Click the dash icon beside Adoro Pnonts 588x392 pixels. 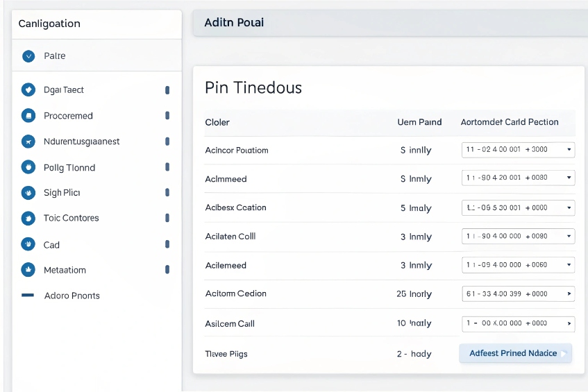pyautogui.click(x=28, y=296)
